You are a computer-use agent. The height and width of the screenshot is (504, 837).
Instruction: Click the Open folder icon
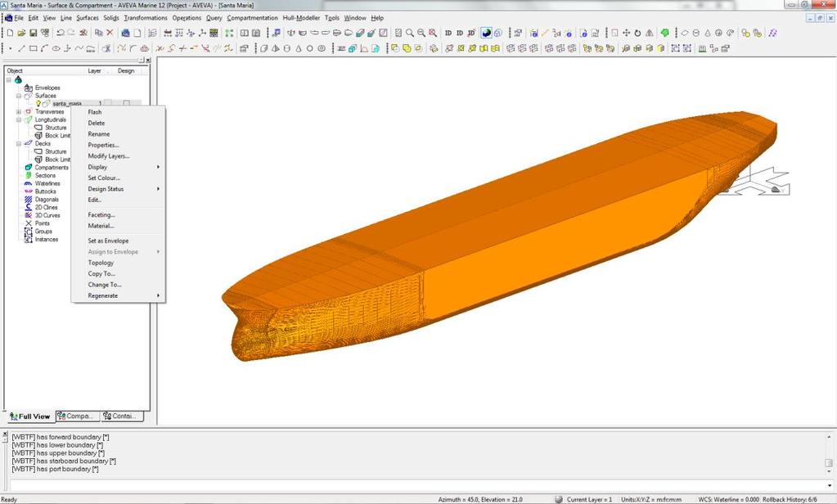[21, 33]
